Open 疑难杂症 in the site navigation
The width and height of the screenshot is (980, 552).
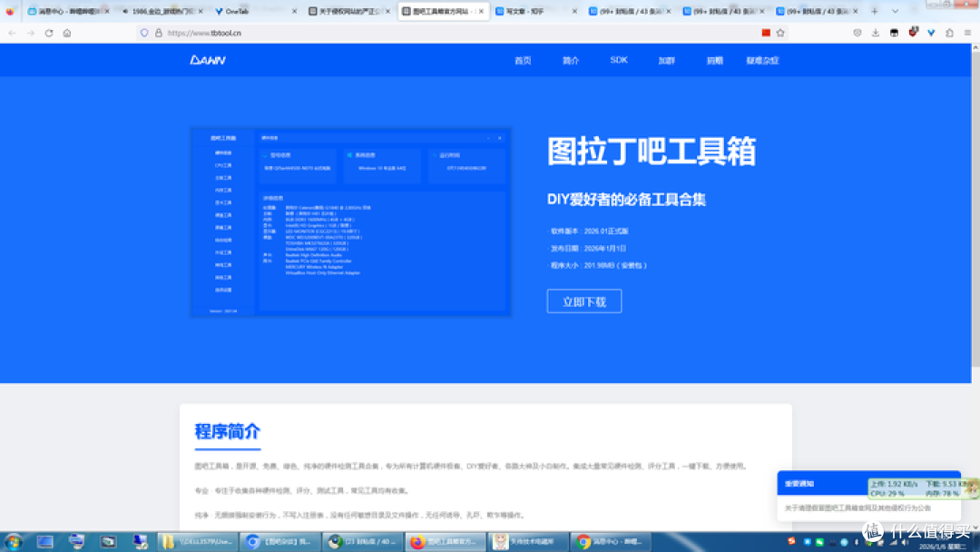762,61
